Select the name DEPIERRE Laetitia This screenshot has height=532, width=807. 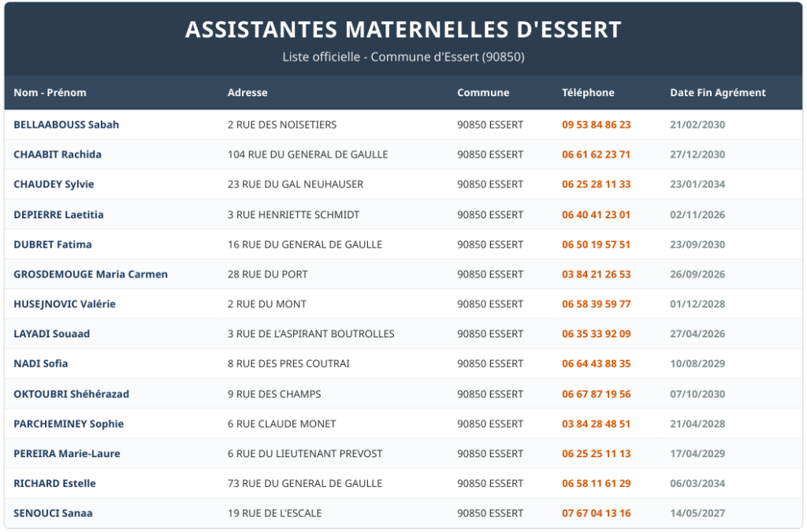[58, 214]
